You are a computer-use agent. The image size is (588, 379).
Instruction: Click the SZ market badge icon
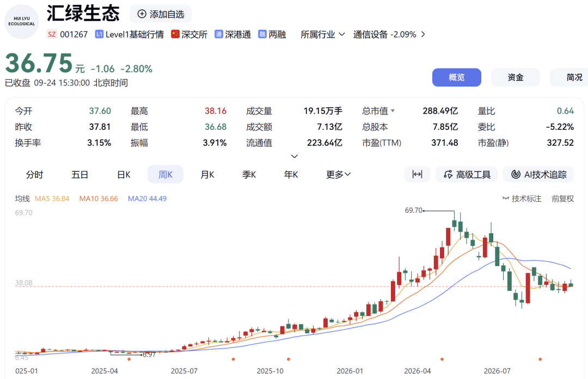tap(52, 34)
